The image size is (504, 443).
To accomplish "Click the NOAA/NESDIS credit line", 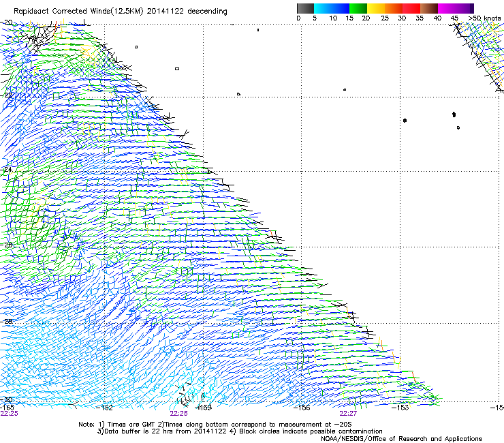I will click(x=401, y=439).
